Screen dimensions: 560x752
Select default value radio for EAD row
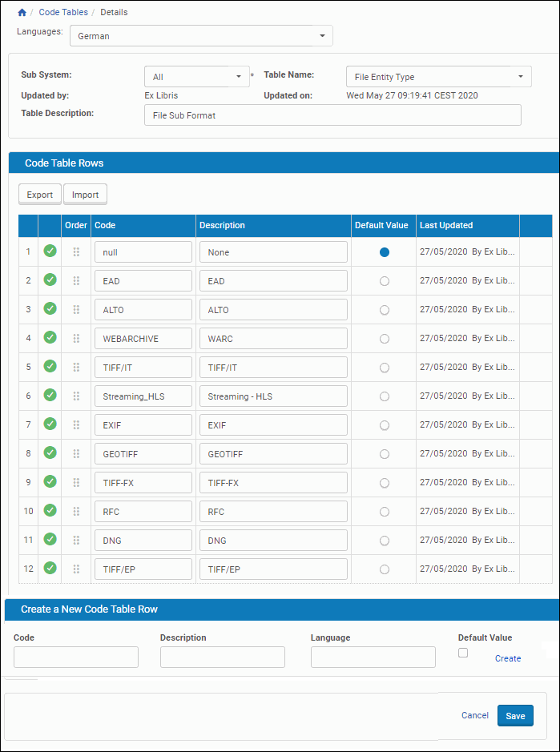(385, 281)
